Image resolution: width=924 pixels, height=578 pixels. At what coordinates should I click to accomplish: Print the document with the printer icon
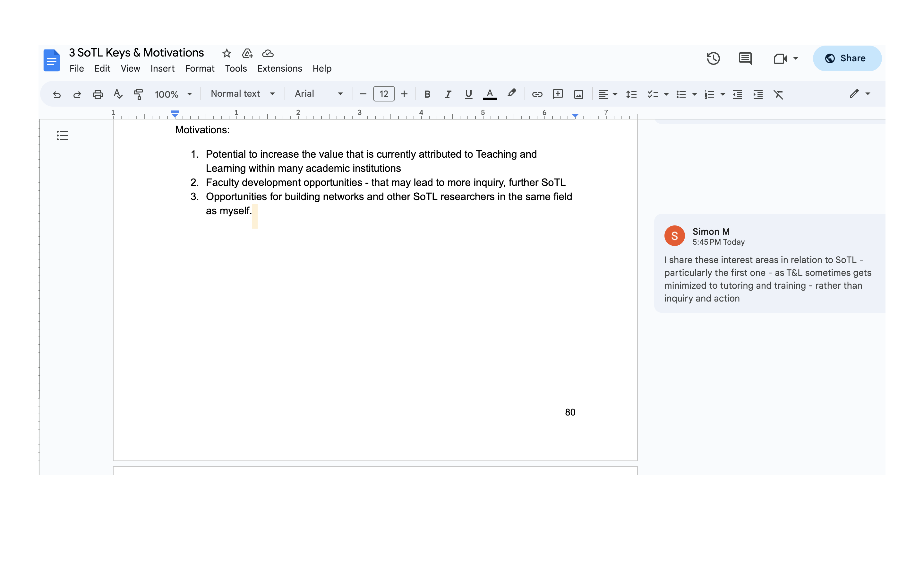[x=98, y=94]
